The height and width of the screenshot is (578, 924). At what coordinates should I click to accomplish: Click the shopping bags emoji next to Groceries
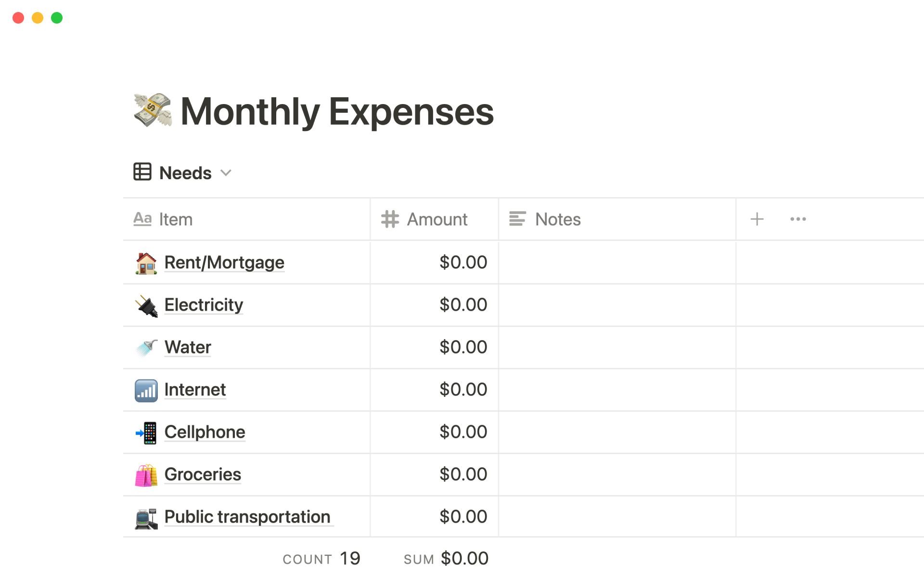146,474
